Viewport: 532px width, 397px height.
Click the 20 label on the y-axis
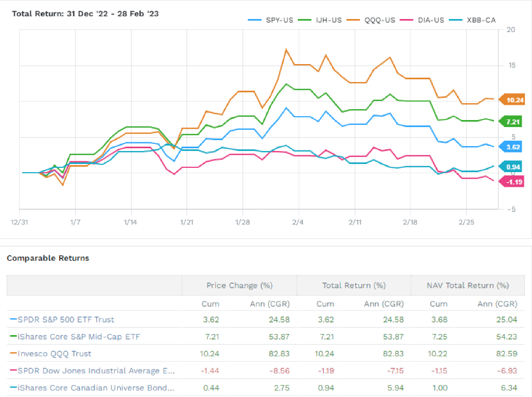point(511,30)
